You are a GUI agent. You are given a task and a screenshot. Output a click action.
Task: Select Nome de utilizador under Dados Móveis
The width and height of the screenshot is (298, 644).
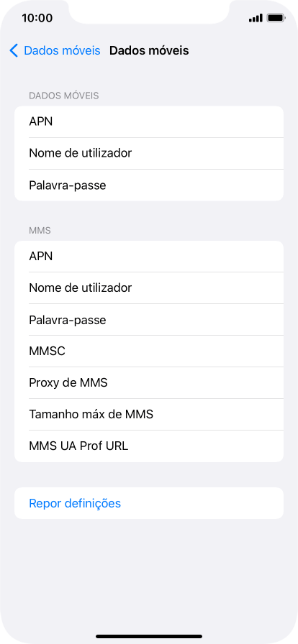pos(149,154)
